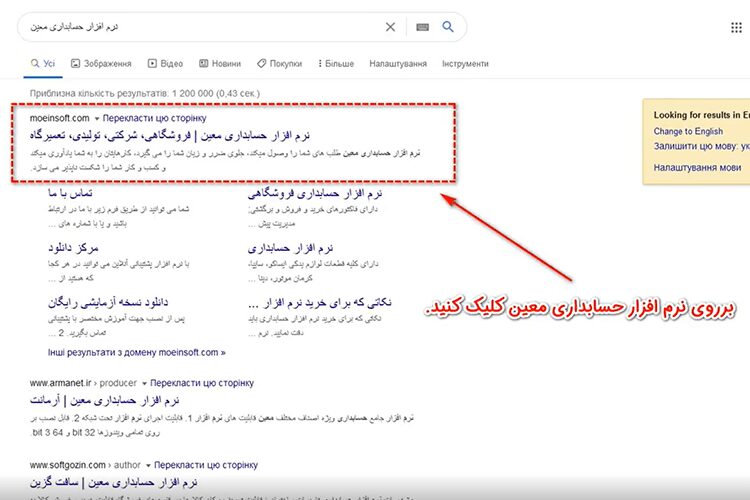Open the نکاتی که برای خرید نرم افزار sitelink
This screenshot has height=500, width=750.
click(320, 302)
